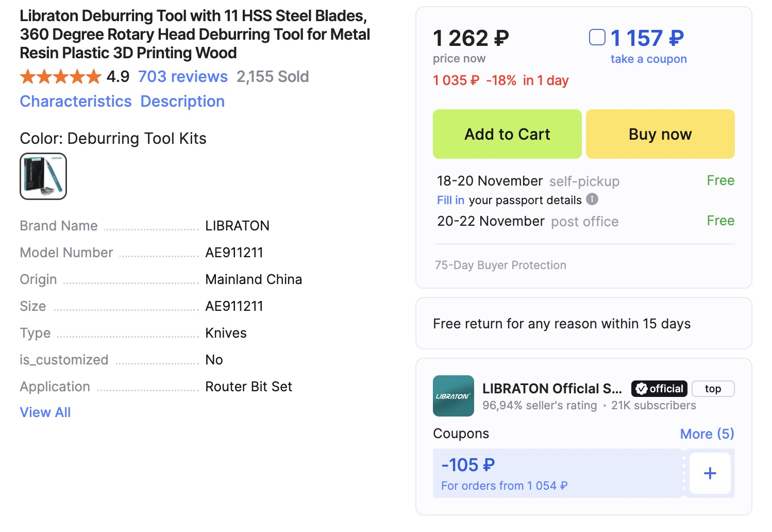Jump to the Description section
Image resolution: width=772 pixels, height=532 pixels.
pos(182,102)
